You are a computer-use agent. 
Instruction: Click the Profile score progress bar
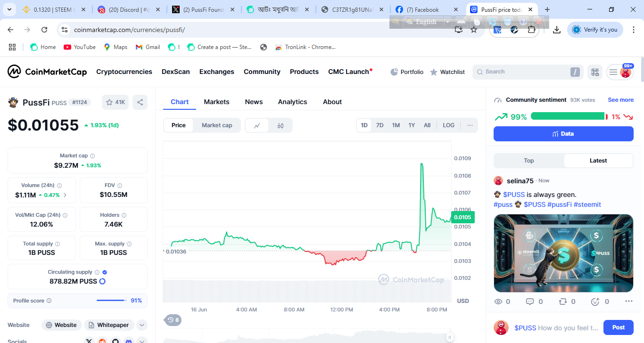[111, 301]
